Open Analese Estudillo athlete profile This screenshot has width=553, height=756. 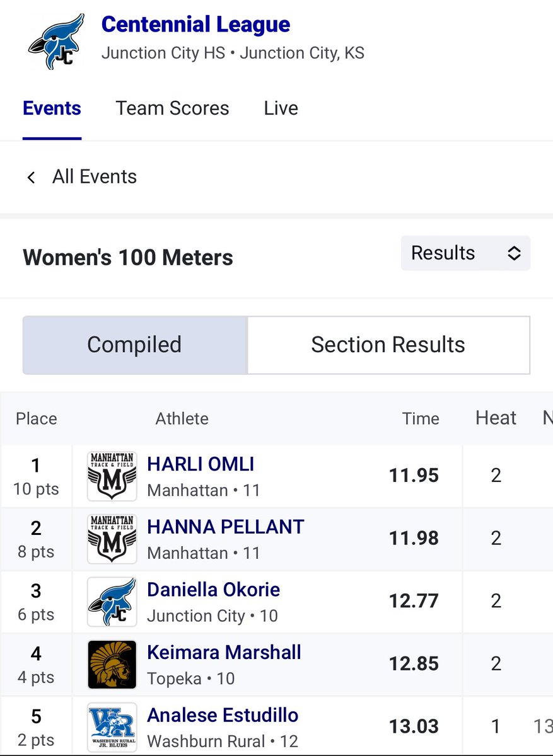pyautogui.click(x=223, y=716)
